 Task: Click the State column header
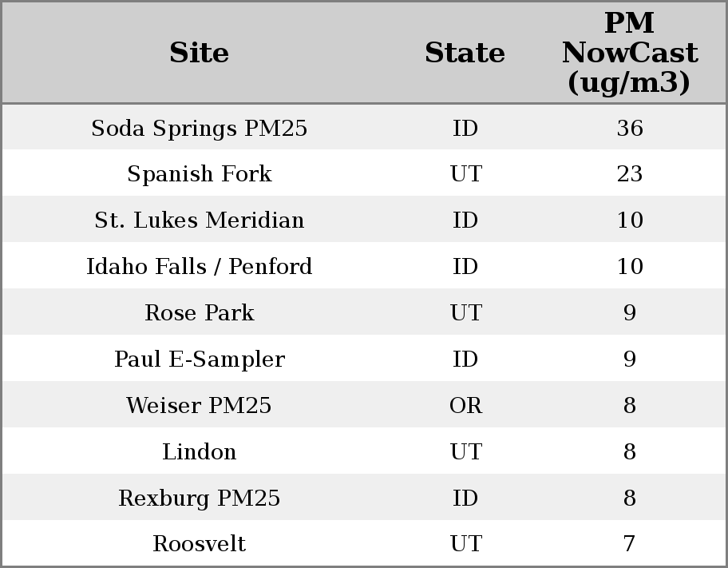[x=465, y=54]
